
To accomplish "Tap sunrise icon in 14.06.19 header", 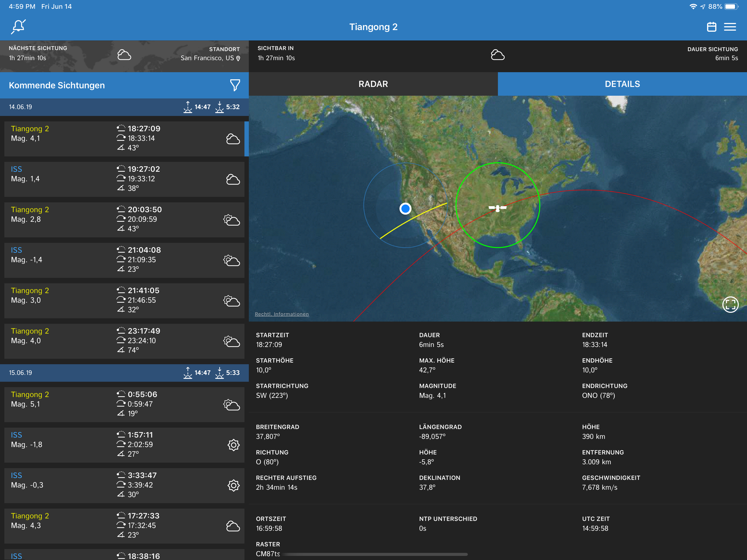I will pos(188,107).
